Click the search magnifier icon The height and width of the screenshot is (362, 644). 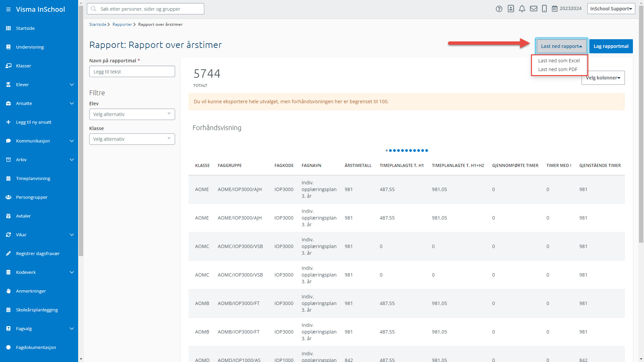(x=94, y=9)
